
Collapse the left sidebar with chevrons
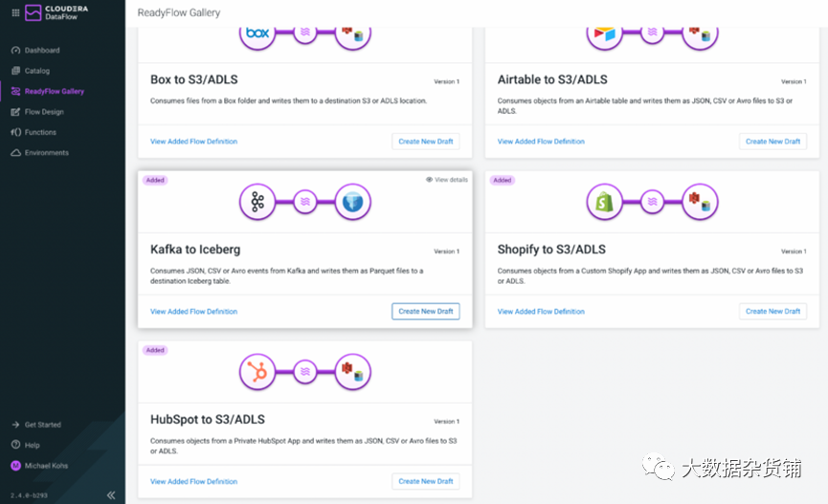(111, 494)
